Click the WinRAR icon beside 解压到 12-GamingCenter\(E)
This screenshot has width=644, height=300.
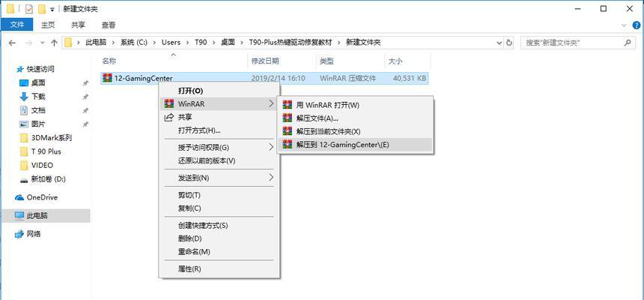pos(288,145)
